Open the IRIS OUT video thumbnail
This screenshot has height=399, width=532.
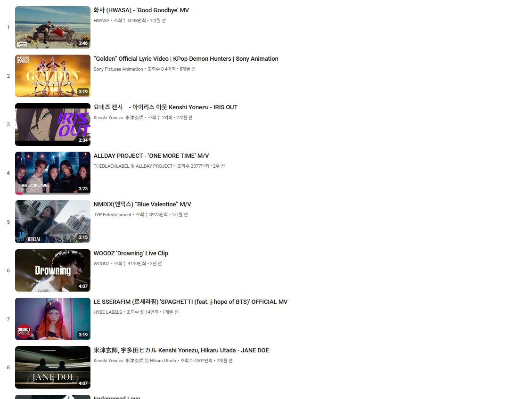pyautogui.click(x=53, y=124)
